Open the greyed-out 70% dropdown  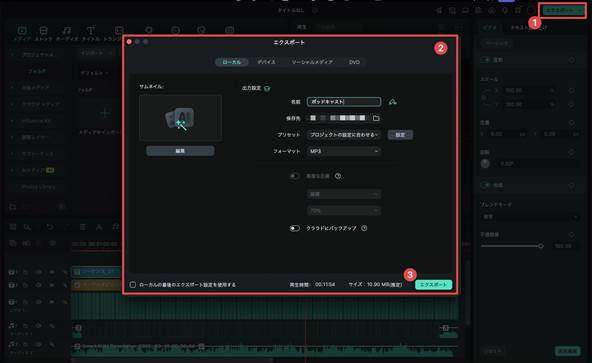(344, 211)
